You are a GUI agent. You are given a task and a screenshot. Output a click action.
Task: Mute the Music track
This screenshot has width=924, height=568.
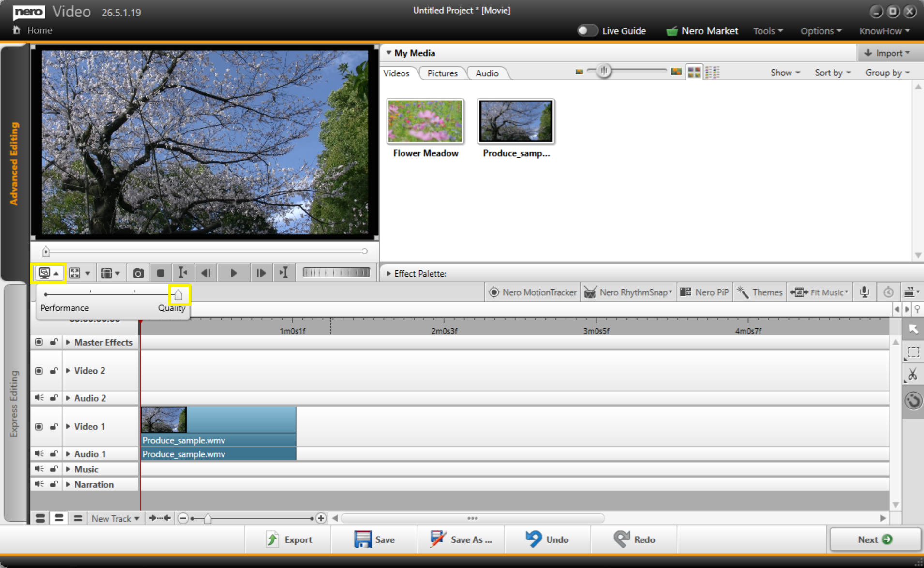[39, 469]
